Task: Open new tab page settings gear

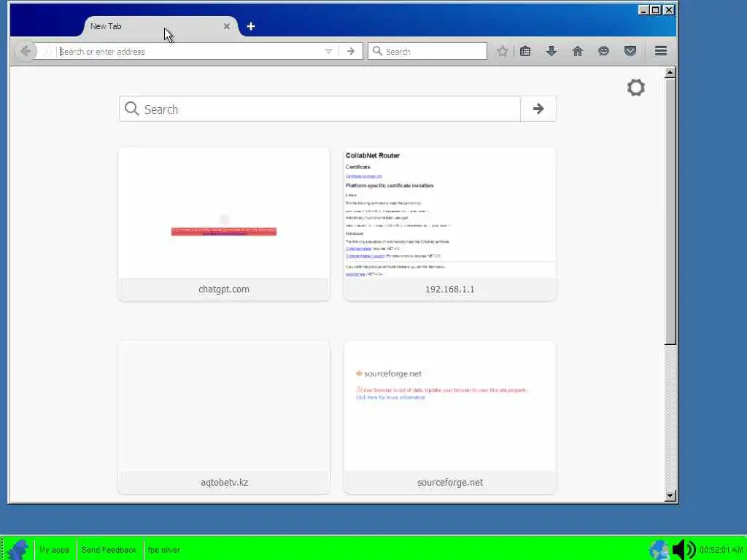Action: pos(635,87)
